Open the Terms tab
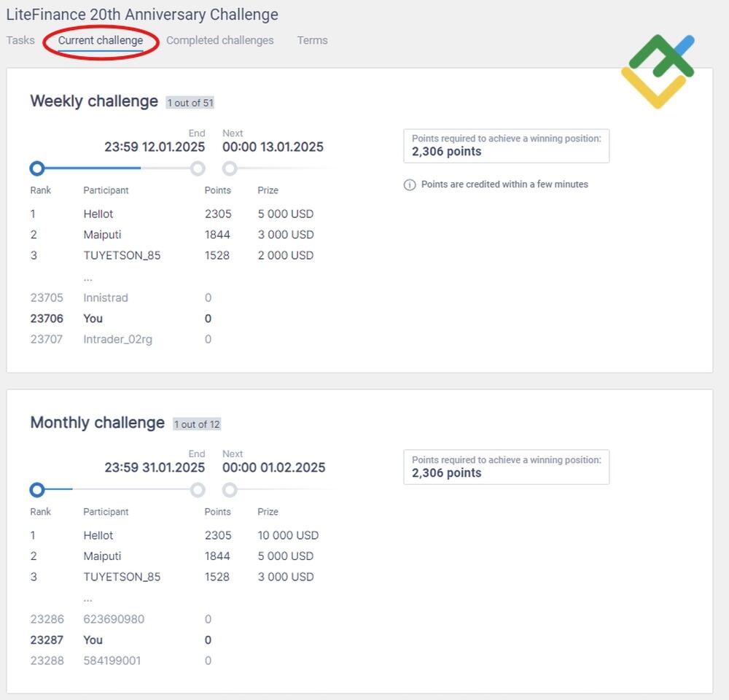Viewport: 729px width, 700px height. [x=312, y=40]
